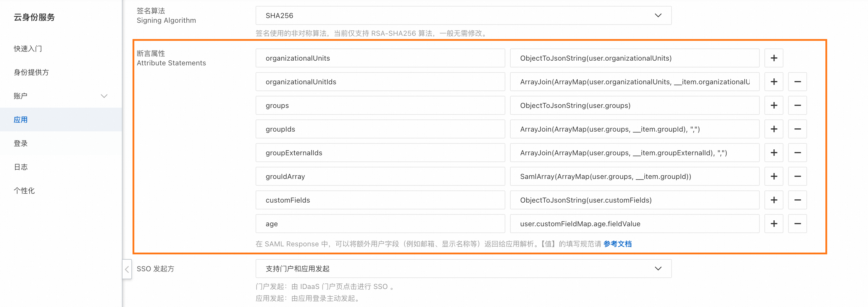Open 身份提供方 in the sidebar
This screenshot has height=307, width=868.
pyautogui.click(x=61, y=72)
